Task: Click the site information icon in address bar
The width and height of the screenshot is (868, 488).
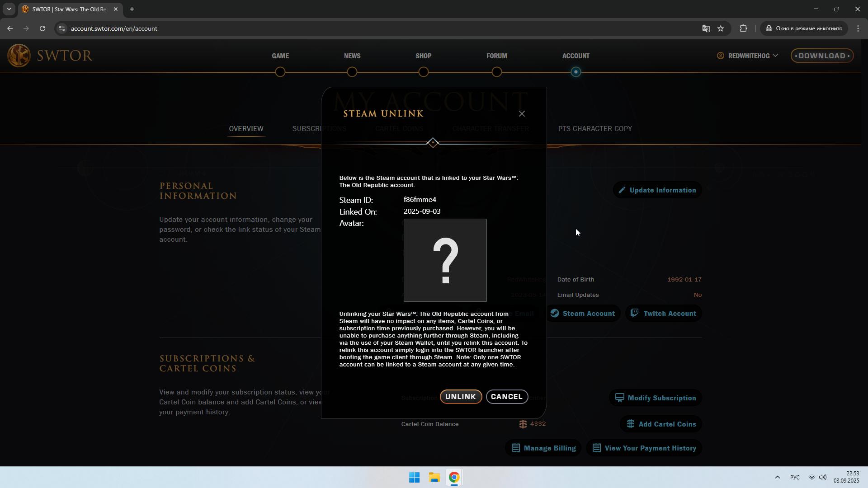Action: tap(62, 28)
